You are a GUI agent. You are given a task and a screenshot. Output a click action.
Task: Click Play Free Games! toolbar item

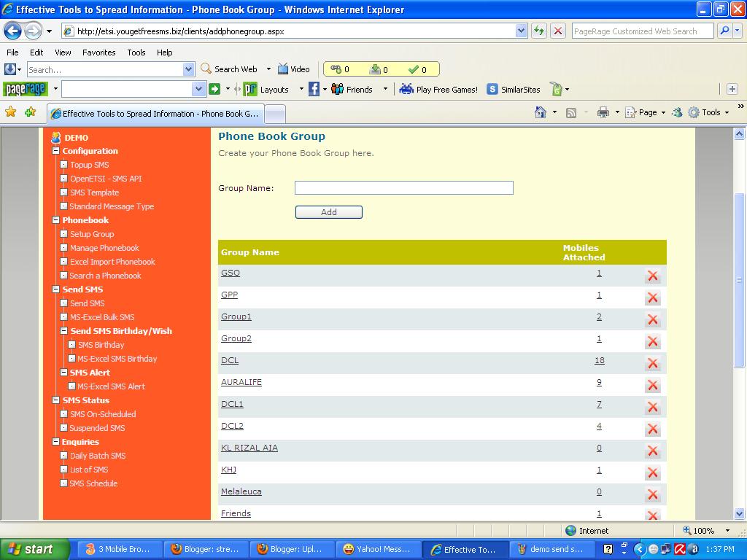coord(438,89)
